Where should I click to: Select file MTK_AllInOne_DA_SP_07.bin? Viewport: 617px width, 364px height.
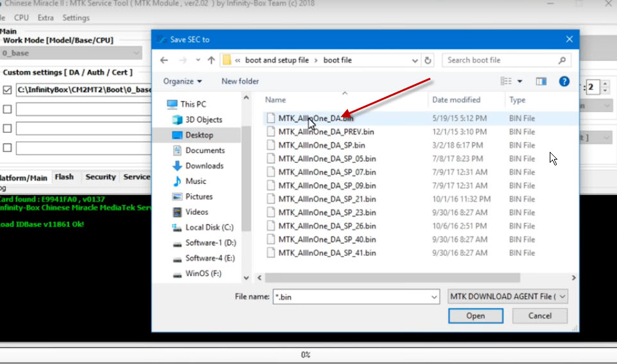(x=327, y=172)
